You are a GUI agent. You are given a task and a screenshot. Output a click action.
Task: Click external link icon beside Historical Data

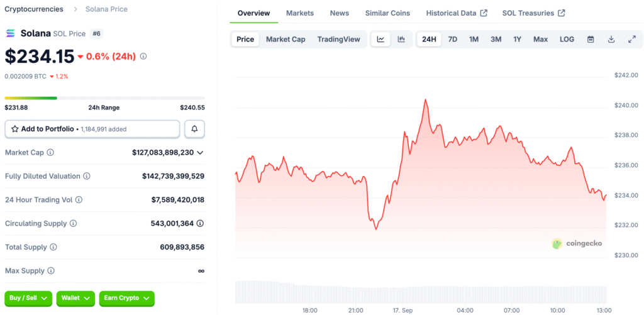coord(484,13)
